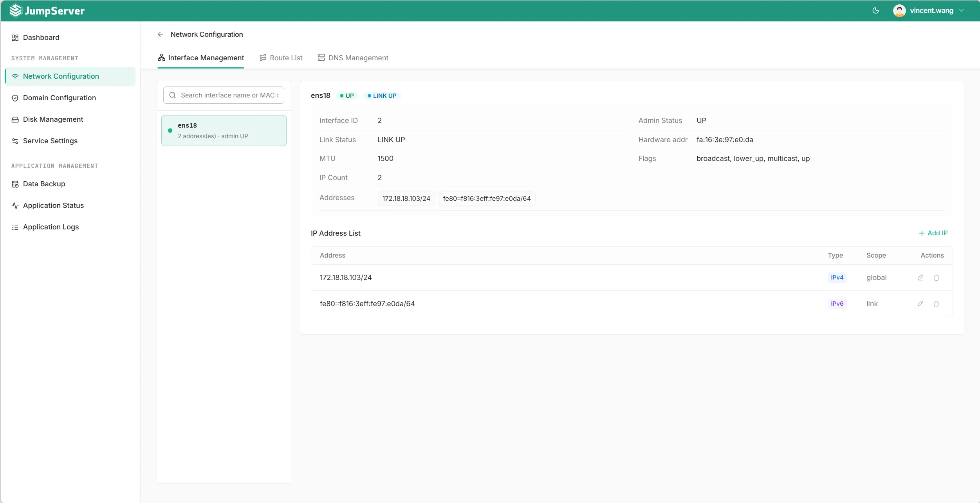Click the Dashboard grid icon

click(x=15, y=38)
